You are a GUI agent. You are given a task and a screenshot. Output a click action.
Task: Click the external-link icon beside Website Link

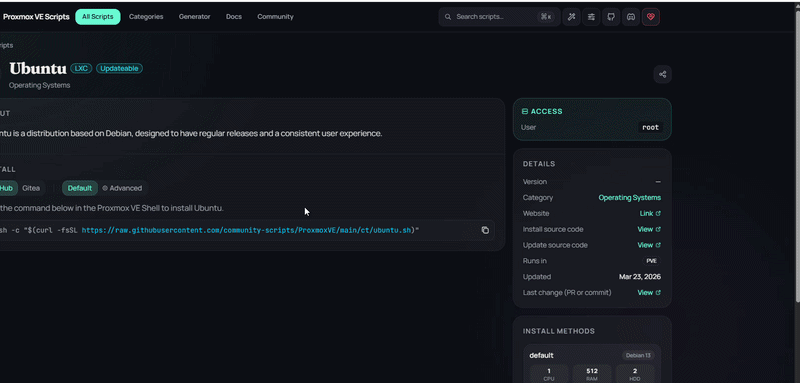658,213
